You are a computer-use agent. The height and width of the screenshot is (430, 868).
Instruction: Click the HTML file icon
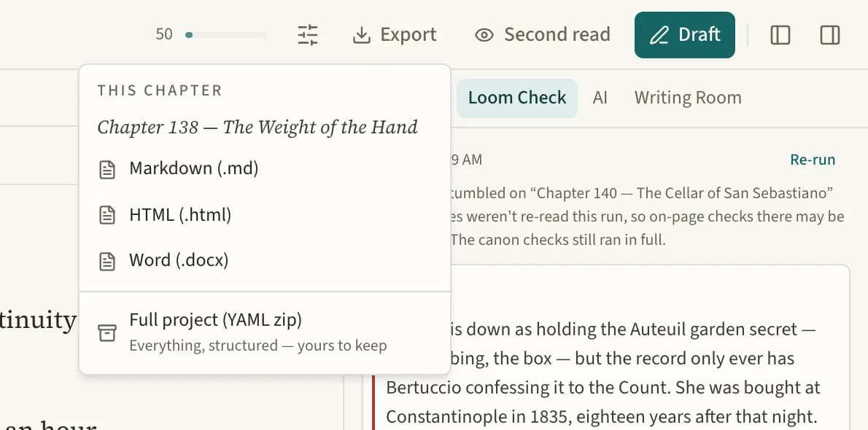107,215
